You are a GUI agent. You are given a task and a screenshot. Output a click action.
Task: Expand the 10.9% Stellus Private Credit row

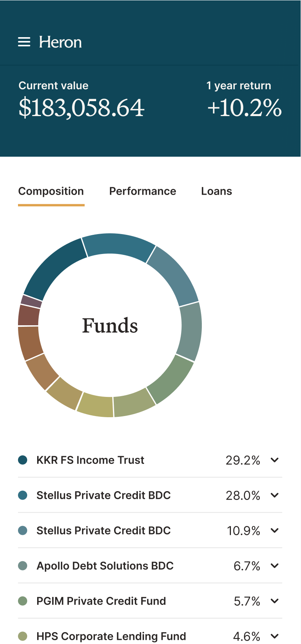click(x=275, y=530)
